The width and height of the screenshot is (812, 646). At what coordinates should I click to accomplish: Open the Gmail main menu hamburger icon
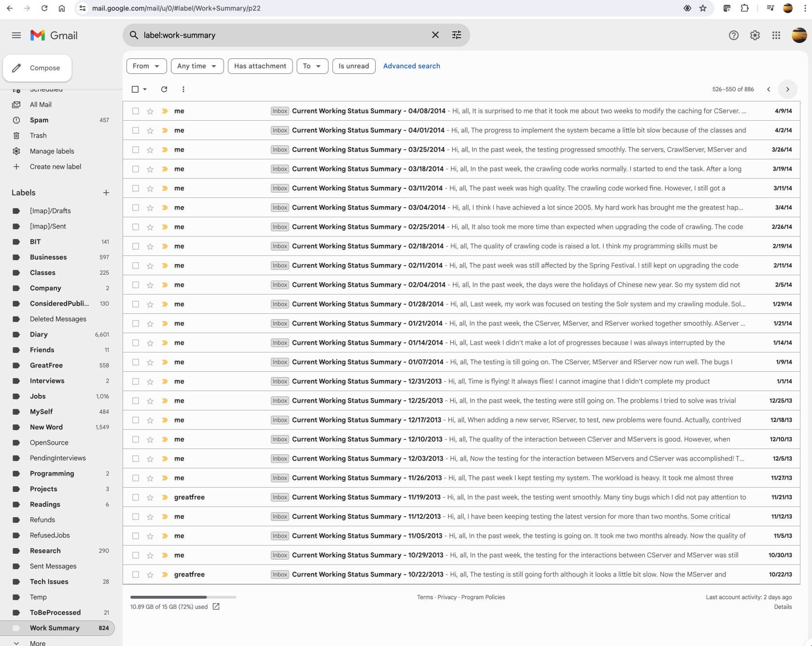tap(16, 35)
